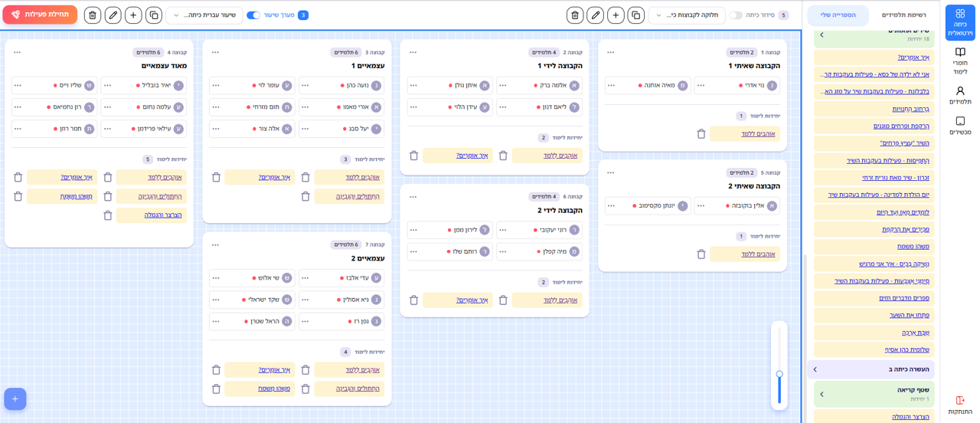This screenshot has height=423, width=980.
Task: Open three-dots menu of מאוד עצמאיים group
Action: click(x=17, y=52)
